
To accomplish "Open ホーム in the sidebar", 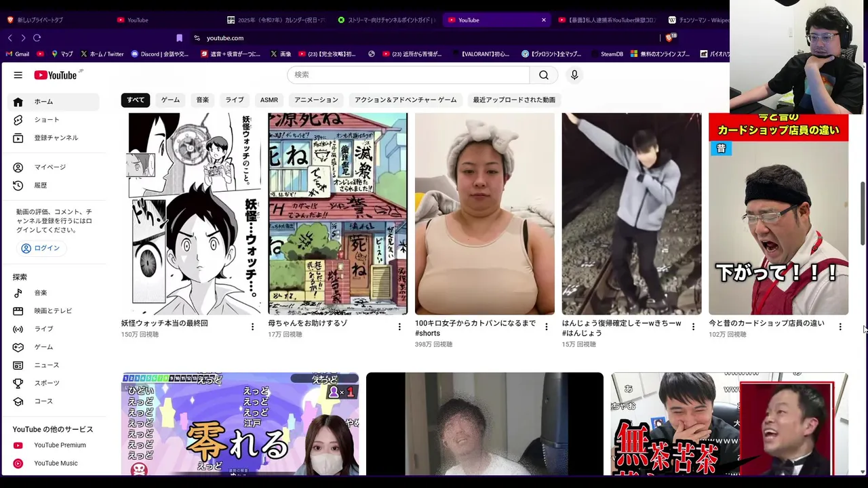I will click(x=53, y=102).
